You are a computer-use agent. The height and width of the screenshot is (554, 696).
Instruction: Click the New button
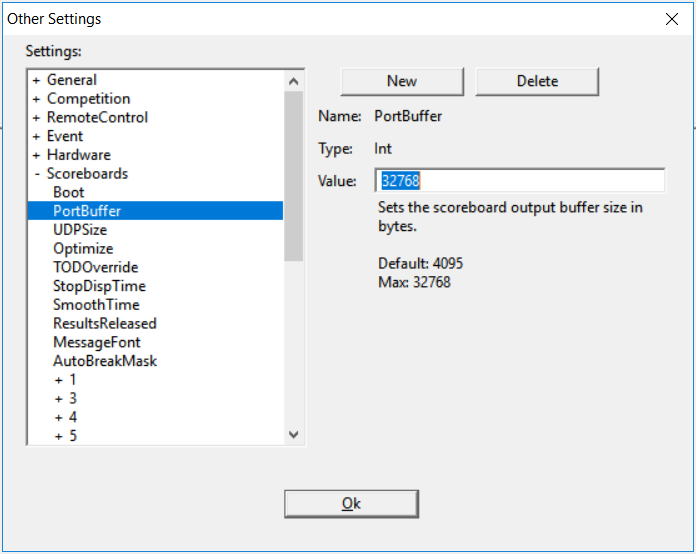[x=402, y=81]
